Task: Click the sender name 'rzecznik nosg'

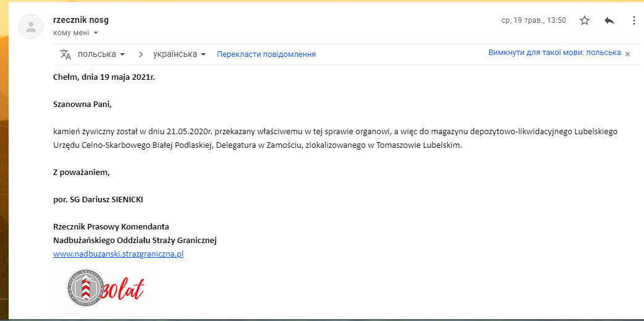Action: (81, 20)
